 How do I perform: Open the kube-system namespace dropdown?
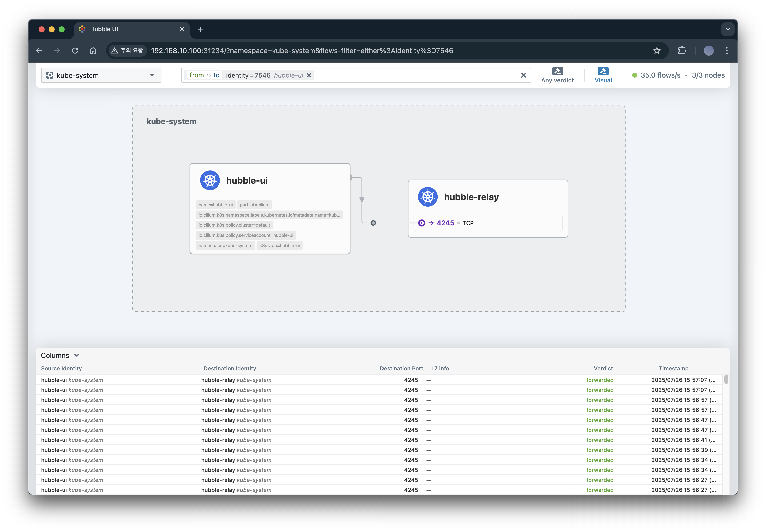click(101, 75)
